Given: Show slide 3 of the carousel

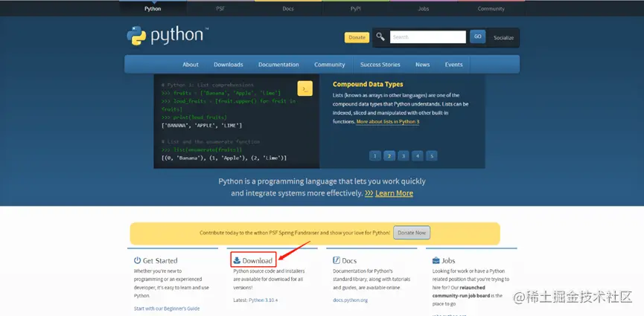Looking at the screenshot, I should click(x=404, y=156).
